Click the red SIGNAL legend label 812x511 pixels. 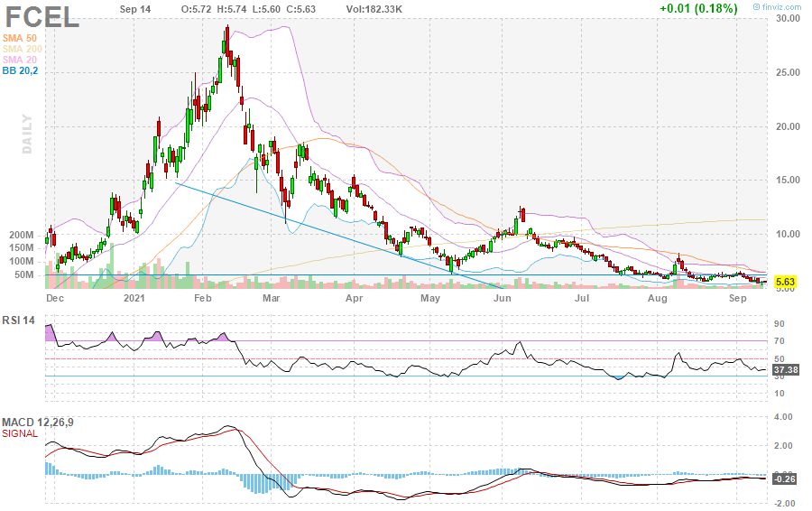tap(20, 433)
